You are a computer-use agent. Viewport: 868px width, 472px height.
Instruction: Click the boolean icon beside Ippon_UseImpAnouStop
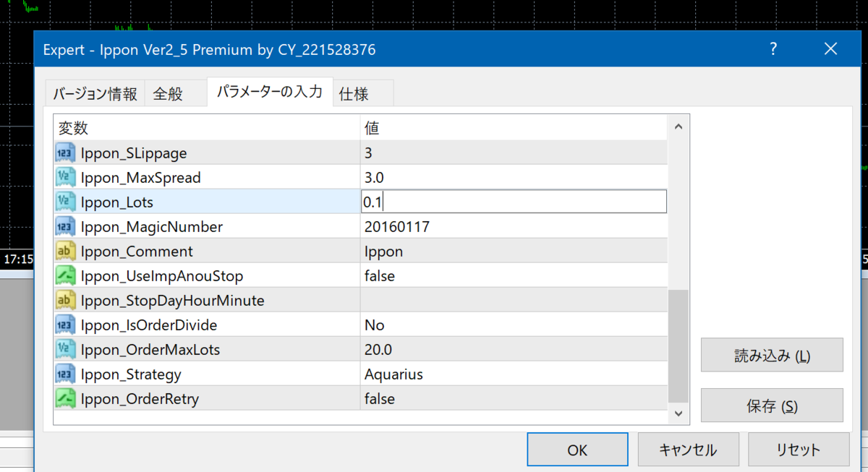coord(65,276)
